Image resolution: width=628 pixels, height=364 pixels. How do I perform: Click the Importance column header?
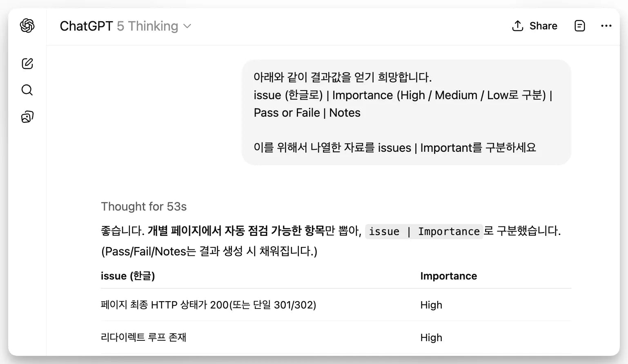pos(448,276)
